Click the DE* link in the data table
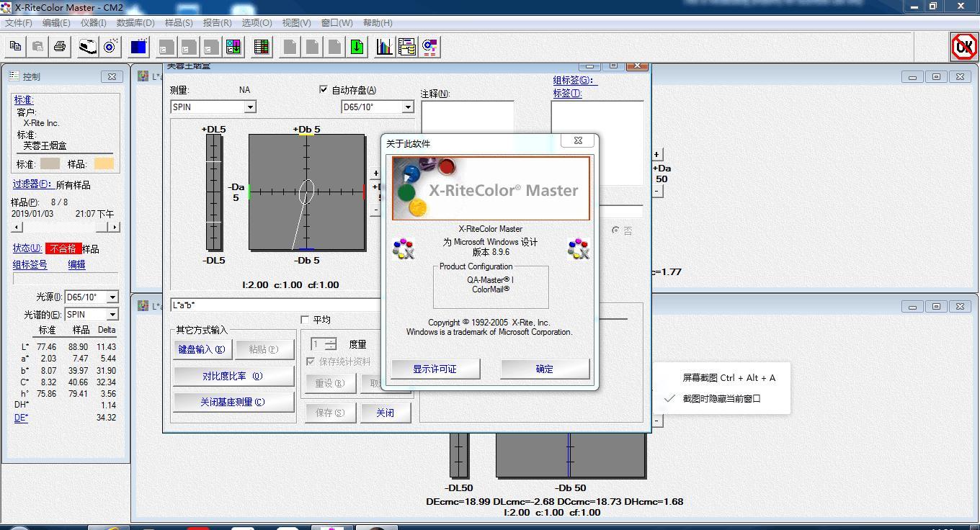980x530 pixels. 21,418
